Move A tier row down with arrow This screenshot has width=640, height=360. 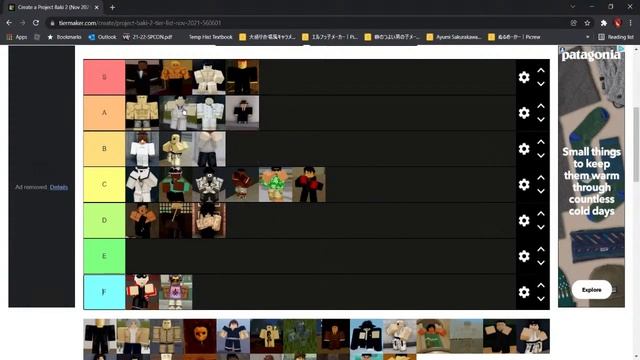tap(541, 120)
